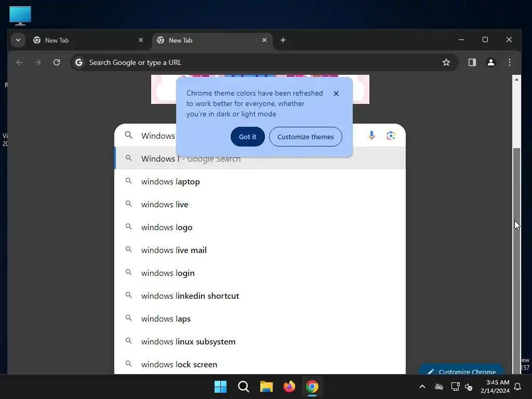The image size is (532, 399).
Task: Go forward with the forward arrow
Action: (x=38, y=62)
